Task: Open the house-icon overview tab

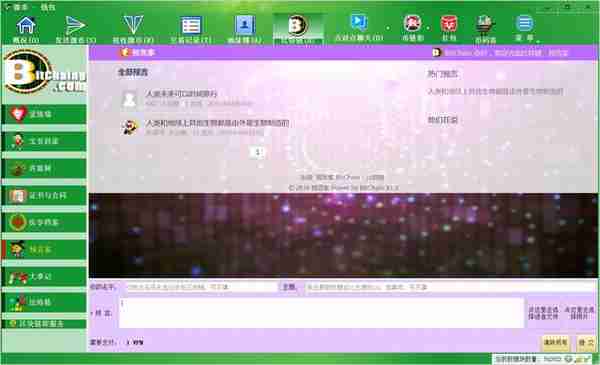Action: (x=26, y=29)
